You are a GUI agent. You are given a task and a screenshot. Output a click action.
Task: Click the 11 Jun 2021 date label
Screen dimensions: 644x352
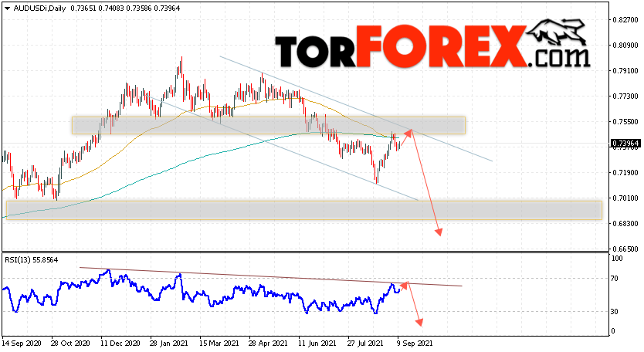(x=317, y=344)
